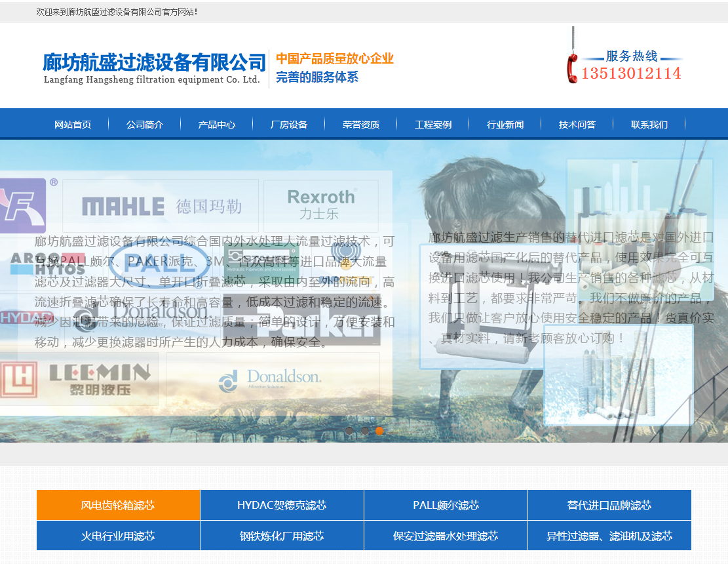The width and height of the screenshot is (728, 564).
Task: Click the Rexroth 力士乐 brand logo
Action: click(x=320, y=205)
